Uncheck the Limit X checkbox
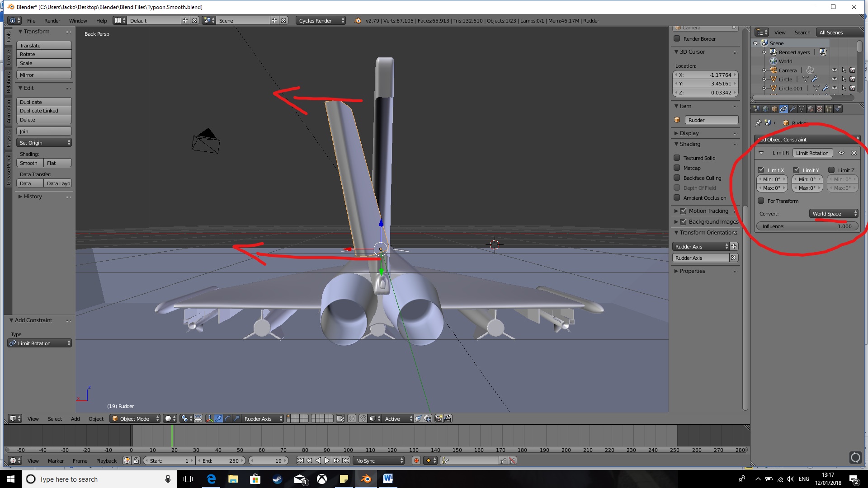Screen dimensions: 868x488 pyautogui.click(x=761, y=170)
